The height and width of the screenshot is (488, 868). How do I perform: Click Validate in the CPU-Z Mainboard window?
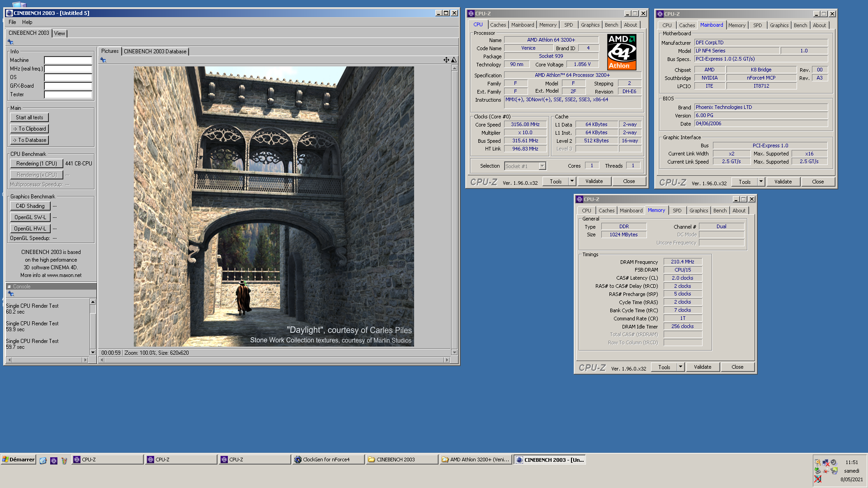click(783, 182)
